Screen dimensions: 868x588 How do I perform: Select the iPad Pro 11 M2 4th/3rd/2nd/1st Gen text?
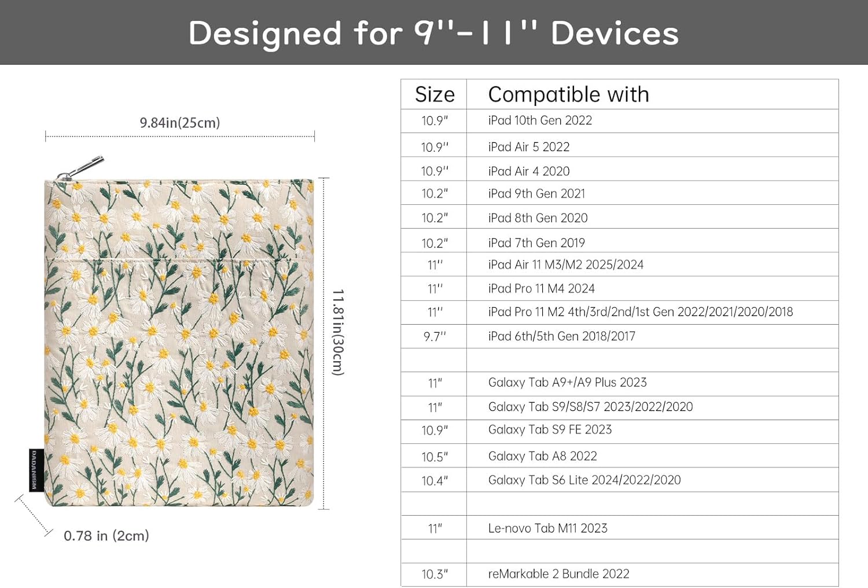641,312
